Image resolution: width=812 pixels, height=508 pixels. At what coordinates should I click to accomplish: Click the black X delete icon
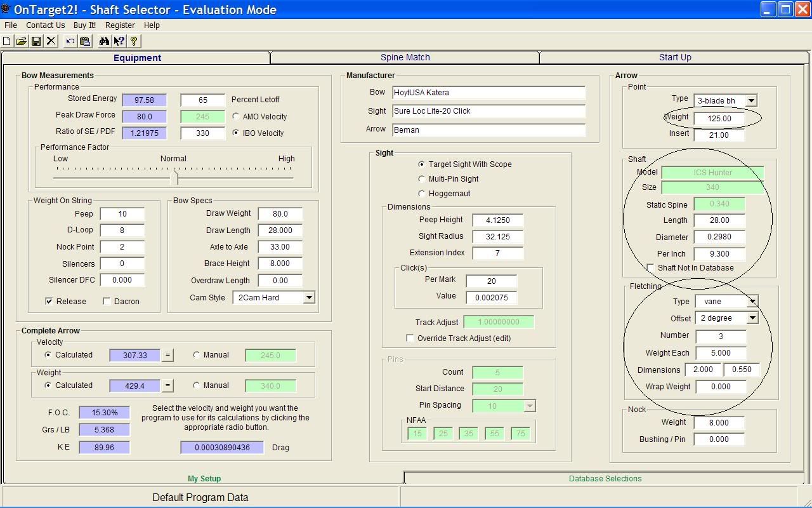tap(51, 41)
